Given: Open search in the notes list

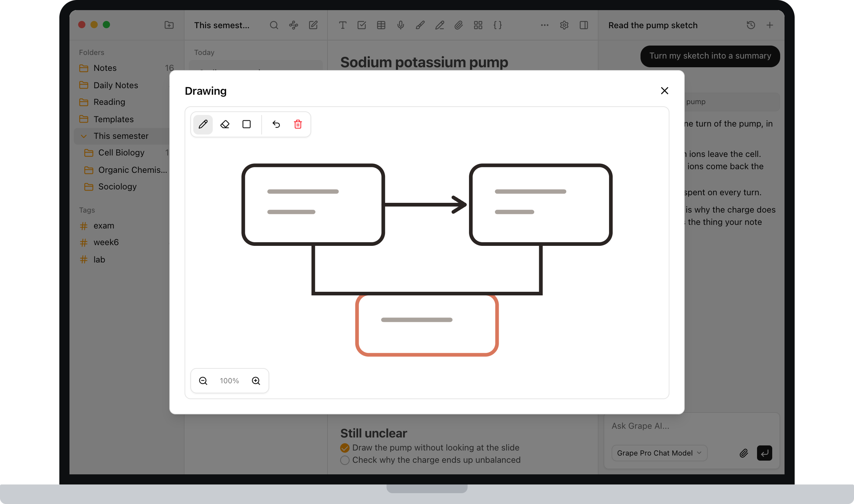Looking at the screenshot, I should click(x=274, y=25).
